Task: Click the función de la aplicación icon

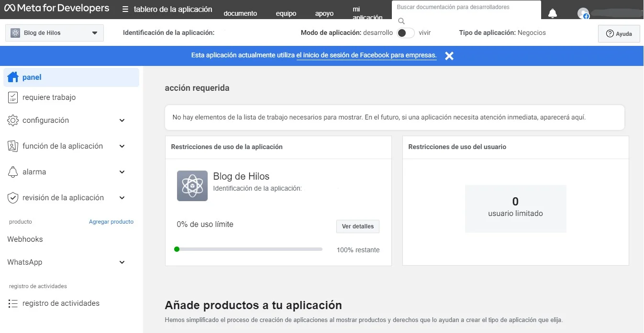Action: tap(13, 146)
